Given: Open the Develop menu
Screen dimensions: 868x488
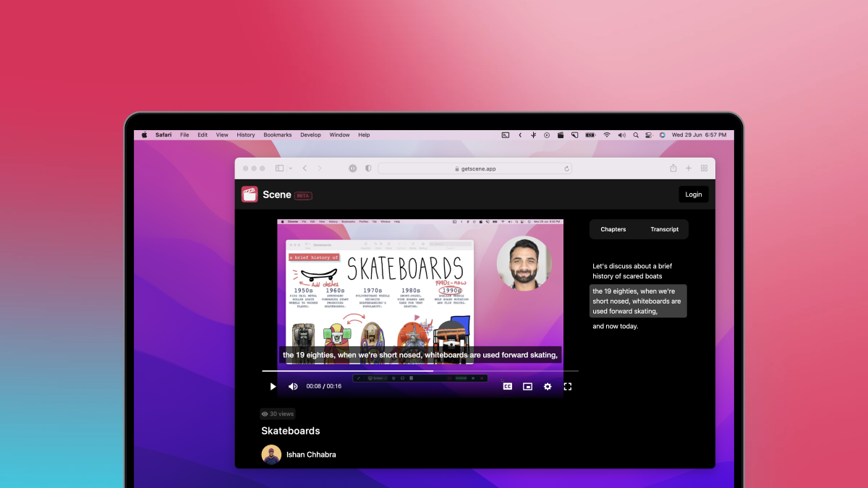Looking at the screenshot, I should point(310,135).
